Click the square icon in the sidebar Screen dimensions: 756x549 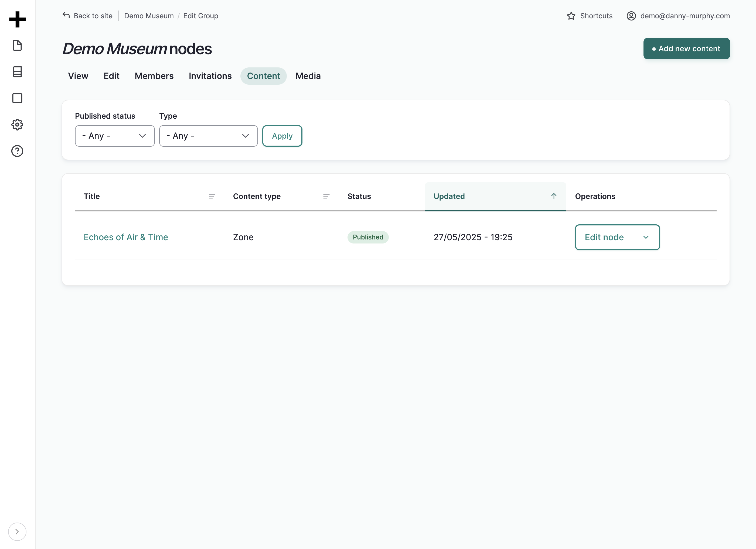click(x=17, y=98)
